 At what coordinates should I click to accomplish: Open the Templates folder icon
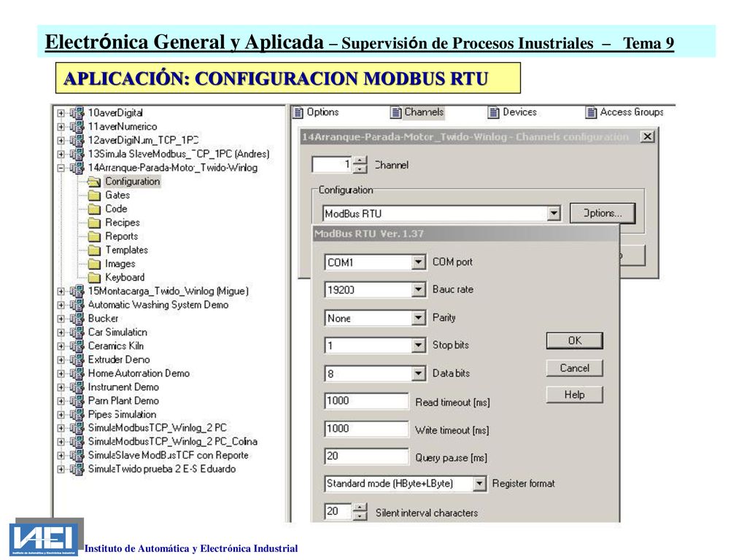(94, 251)
